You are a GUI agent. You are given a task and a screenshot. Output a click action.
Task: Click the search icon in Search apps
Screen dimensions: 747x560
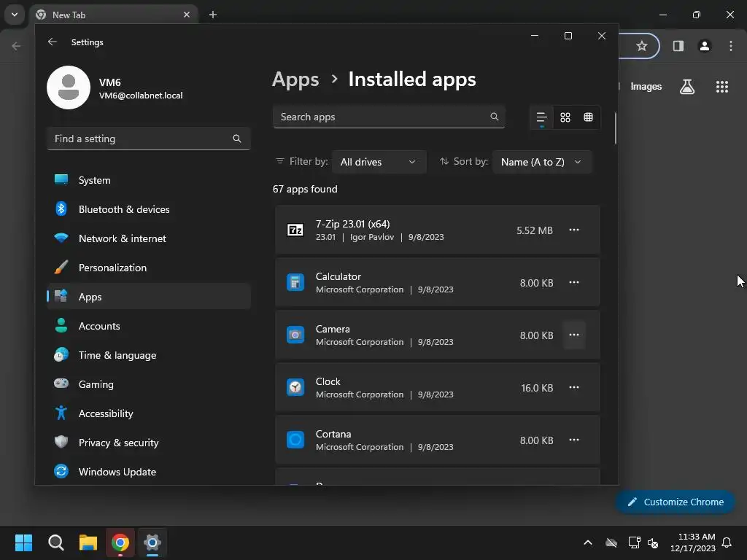point(494,117)
